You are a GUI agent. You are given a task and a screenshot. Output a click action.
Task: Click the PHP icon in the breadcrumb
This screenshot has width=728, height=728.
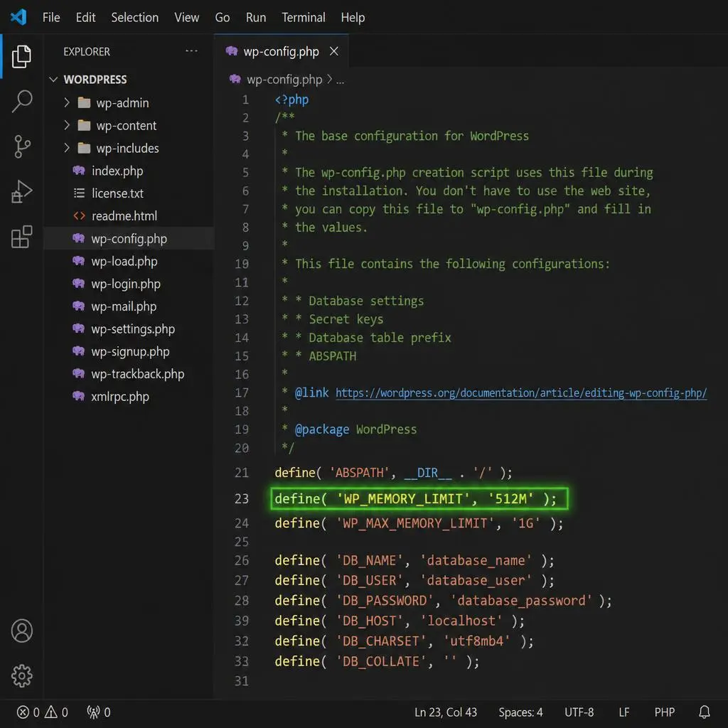[235, 79]
